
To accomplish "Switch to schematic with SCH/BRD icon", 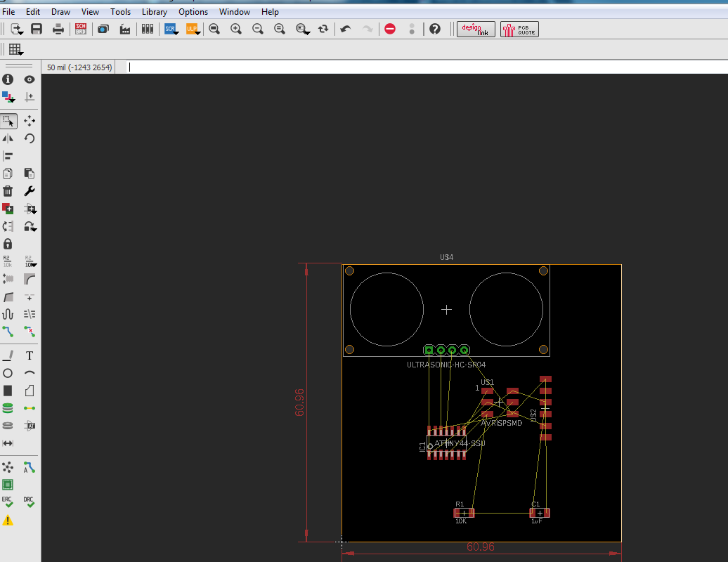I will coord(81,29).
